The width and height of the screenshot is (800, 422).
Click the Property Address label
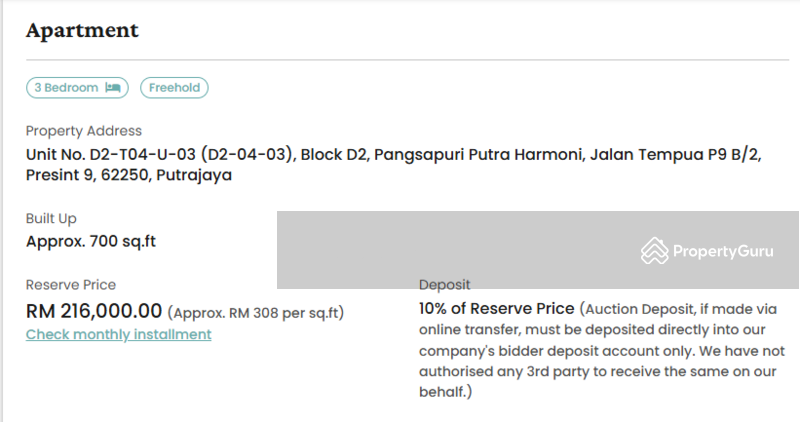click(x=84, y=131)
